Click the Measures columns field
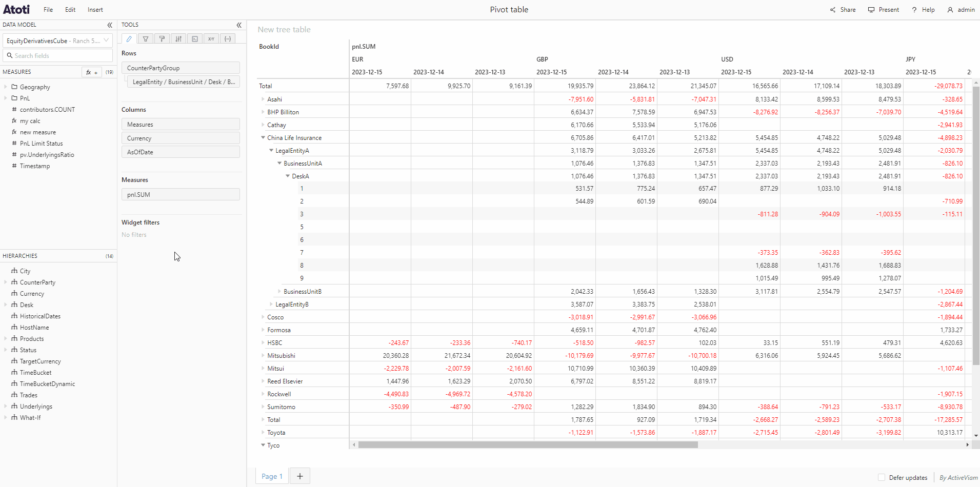Screen dimensions: 980x487 click(x=181, y=124)
